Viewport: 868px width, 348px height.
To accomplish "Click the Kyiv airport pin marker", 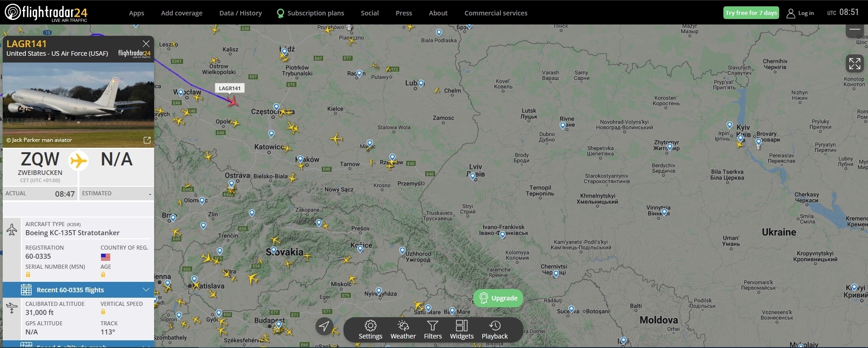I will [740, 138].
